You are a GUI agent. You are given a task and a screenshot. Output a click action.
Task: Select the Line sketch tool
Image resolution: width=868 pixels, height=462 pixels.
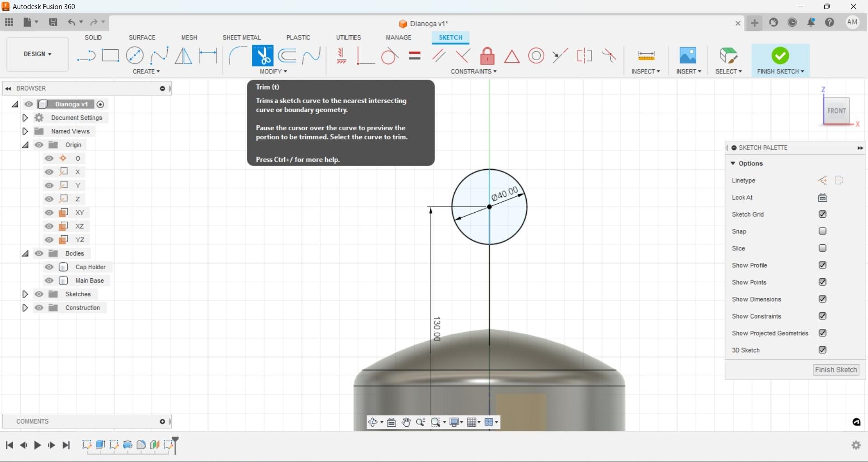(x=86, y=56)
